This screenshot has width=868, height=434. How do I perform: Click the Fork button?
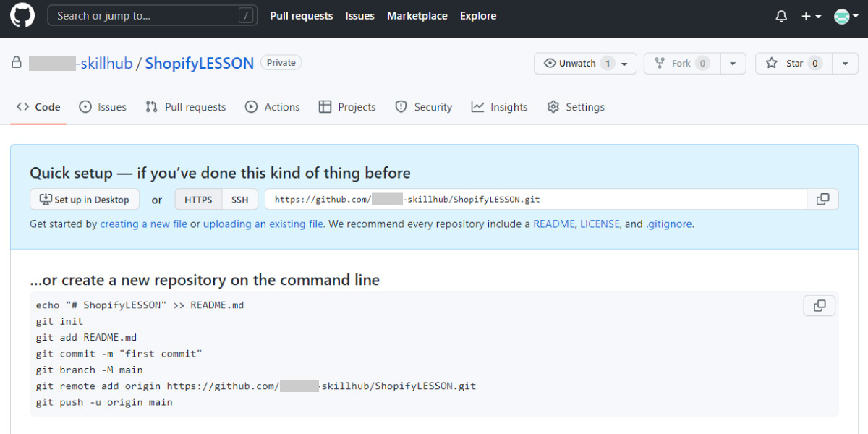pos(682,64)
